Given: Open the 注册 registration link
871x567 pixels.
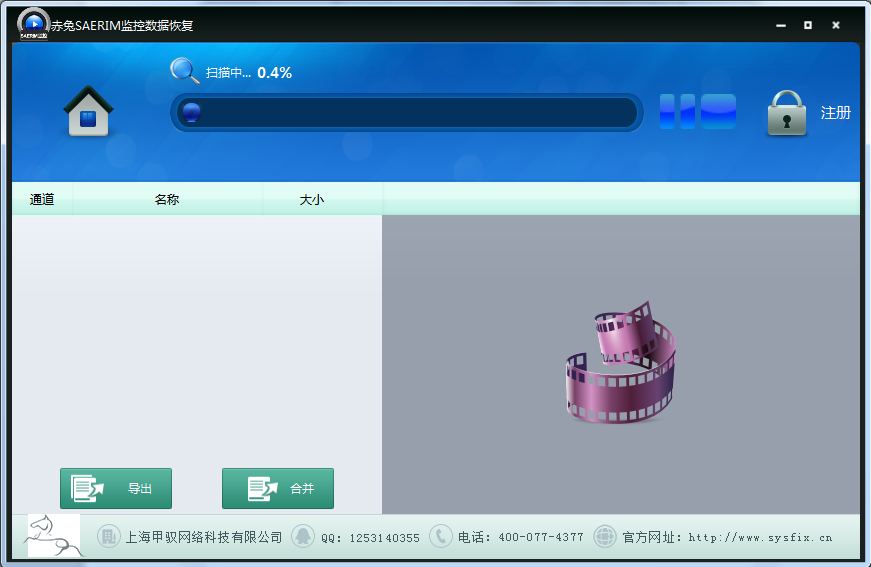Looking at the screenshot, I should (835, 113).
